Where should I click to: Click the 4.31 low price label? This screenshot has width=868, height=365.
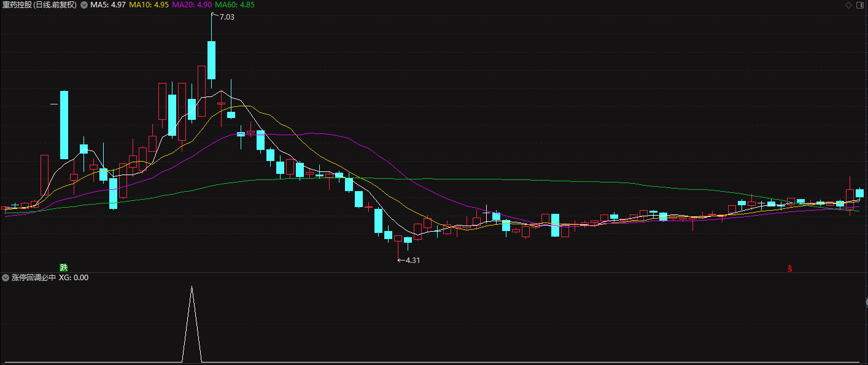(x=413, y=261)
